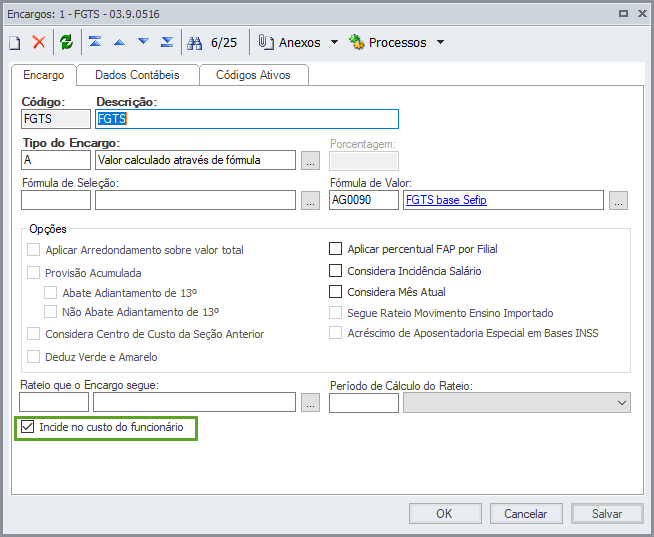The height and width of the screenshot is (537, 654).
Task: Click the green refresh arrows icon
Action: [66, 42]
